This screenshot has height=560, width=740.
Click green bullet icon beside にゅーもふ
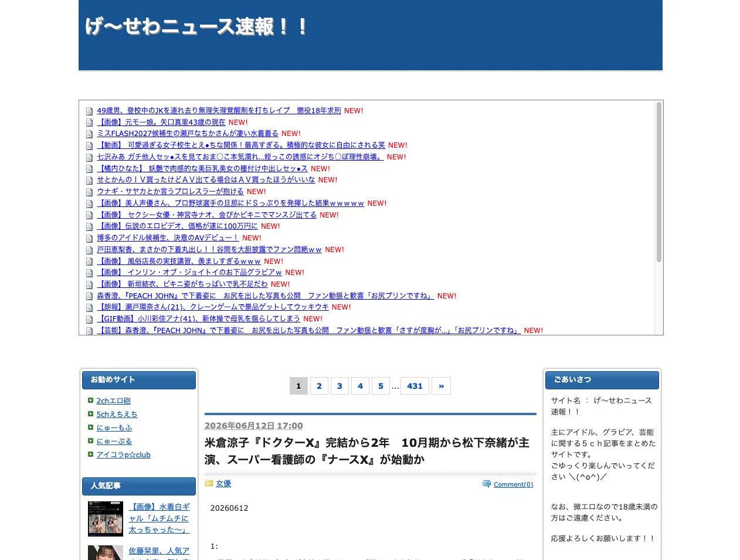(x=91, y=427)
